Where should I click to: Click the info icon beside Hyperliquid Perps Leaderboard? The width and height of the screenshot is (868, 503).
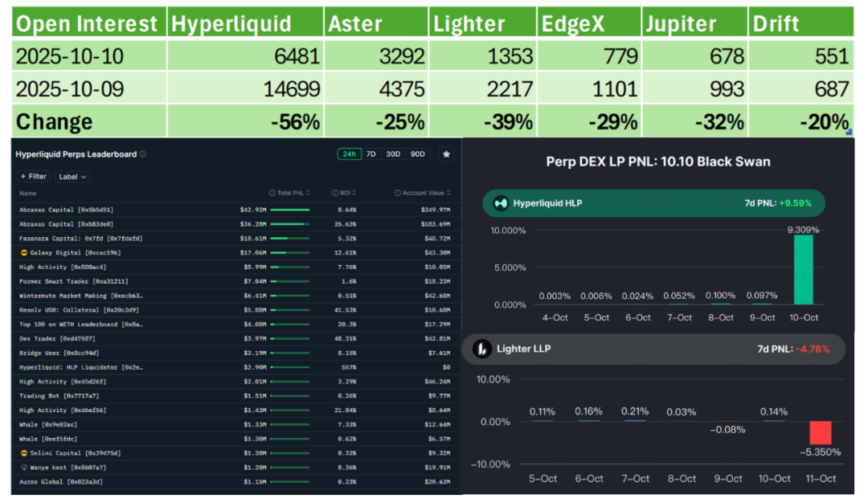click(x=143, y=154)
